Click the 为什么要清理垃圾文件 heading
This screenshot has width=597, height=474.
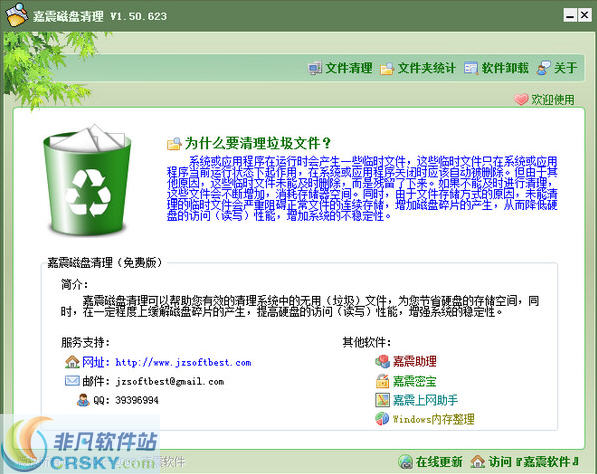[258, 144]
